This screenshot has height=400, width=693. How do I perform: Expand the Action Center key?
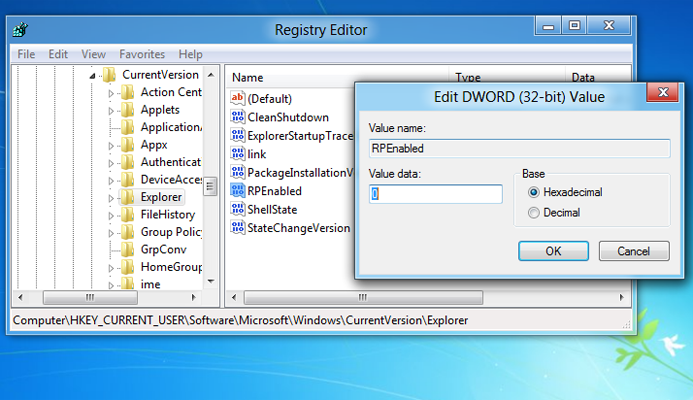111,93
